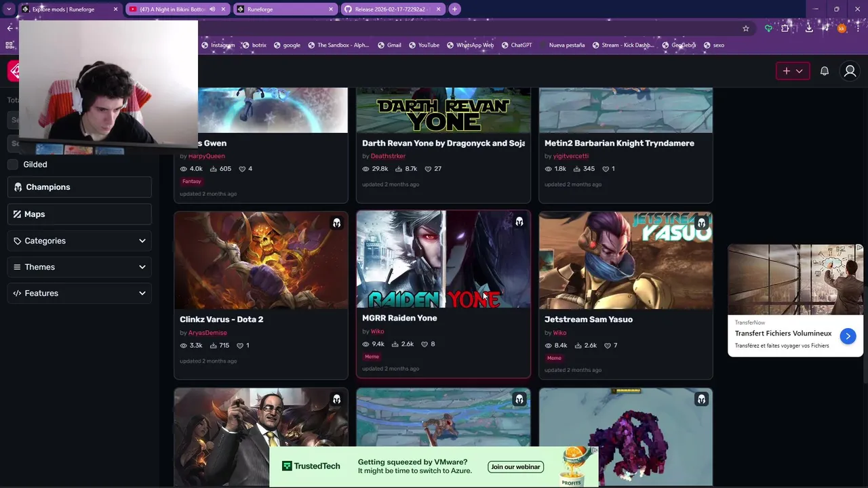This screenshot has height=488, width=868.
Task: Open the ChatGPT bookmark
Action: coord(517,45)
